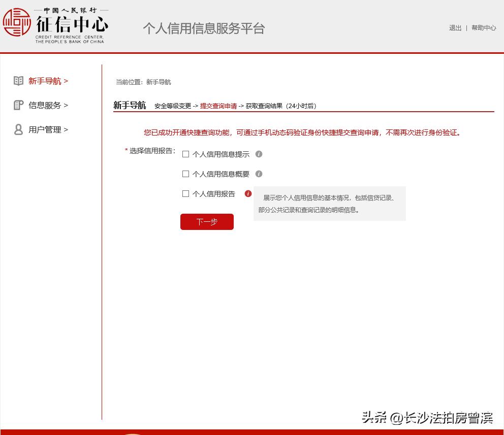This screenshot has height=435, width=504.
Task: Click the 个人信用报告 tooltip description box
Action: [329, 203]
